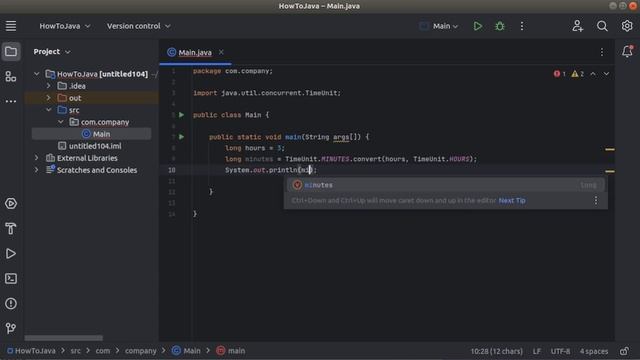This screenshot has height=360, width=640.
Task: Open caret position 10:28 go-to-line widget
Action: [496, 351]
